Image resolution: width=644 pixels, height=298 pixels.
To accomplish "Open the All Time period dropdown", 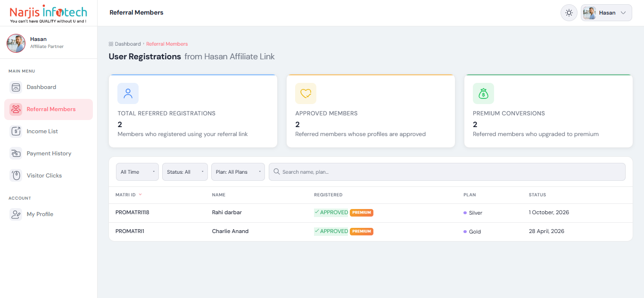I will (x=137, y=172).
